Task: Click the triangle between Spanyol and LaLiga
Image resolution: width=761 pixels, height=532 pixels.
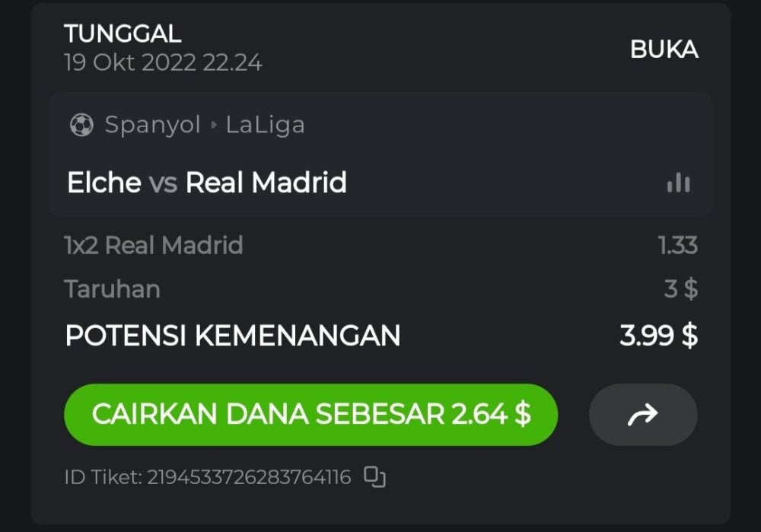Action: [214, 126]
